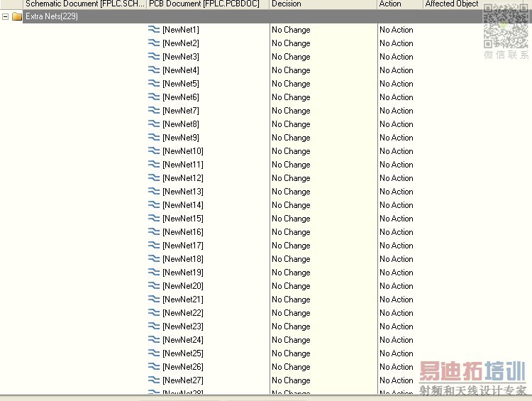Click the net icon beside [NewNet7]
This screenshot has width=532, height=401.
[x=154, y=110]
